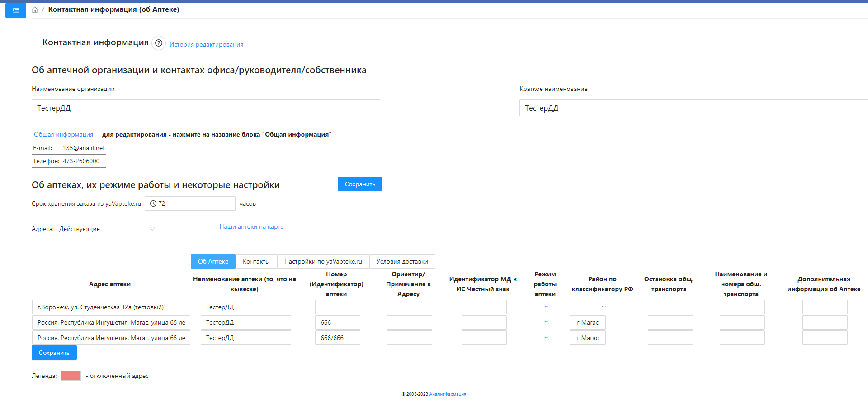Click breadcrumb Контактная информация (об Аптеке)
The height and width of the screenshot is (415, 868).
click(x=113, y=9)
